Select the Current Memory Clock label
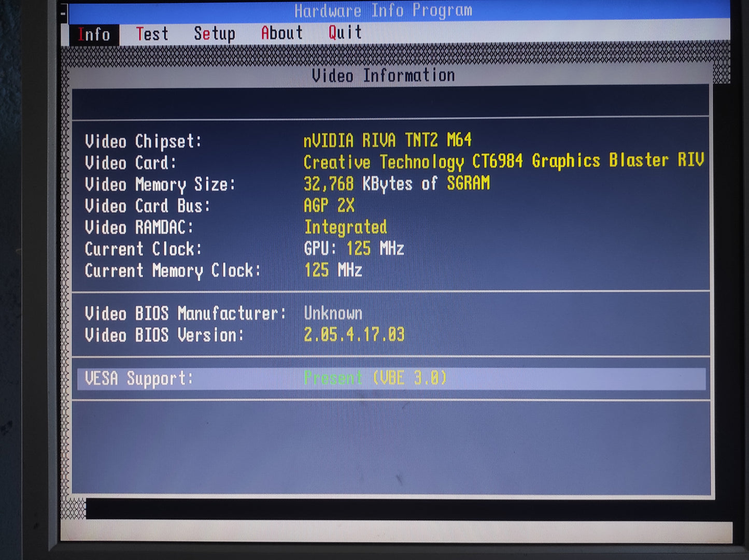The image size is (749, 560). 173,271
